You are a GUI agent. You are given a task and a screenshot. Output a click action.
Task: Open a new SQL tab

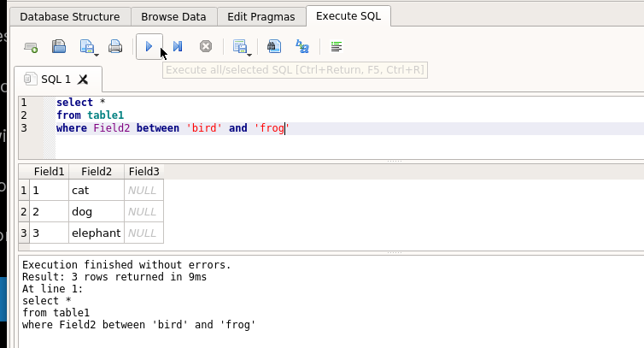[31, 47]
